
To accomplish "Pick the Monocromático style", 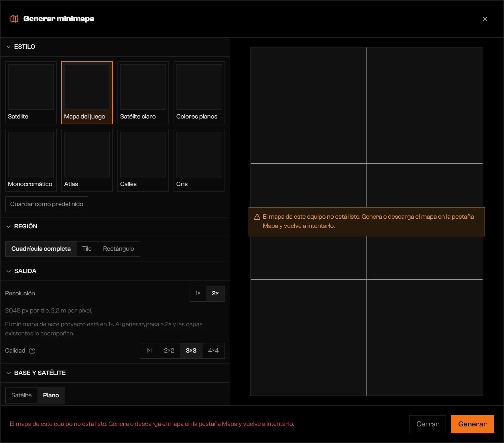I will click(x=31, y=160).
